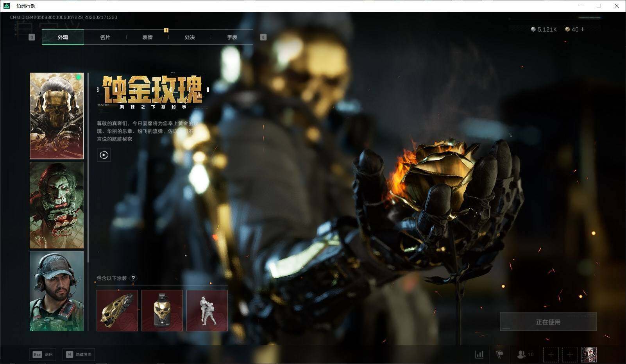This screenshot has height=364, width=626.
Task: Click the Esc 返回 button
Action: click(x=43, y=354)
